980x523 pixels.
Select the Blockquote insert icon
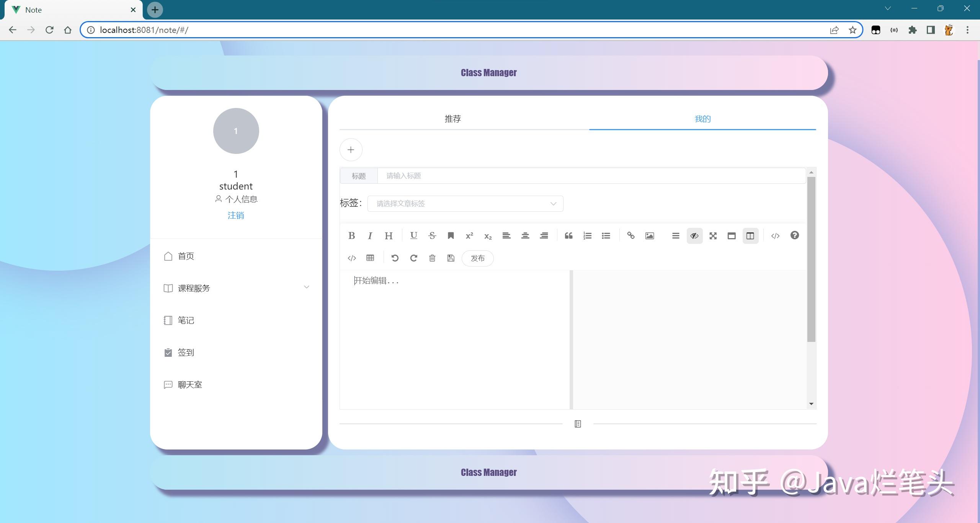tap(568, 235)
